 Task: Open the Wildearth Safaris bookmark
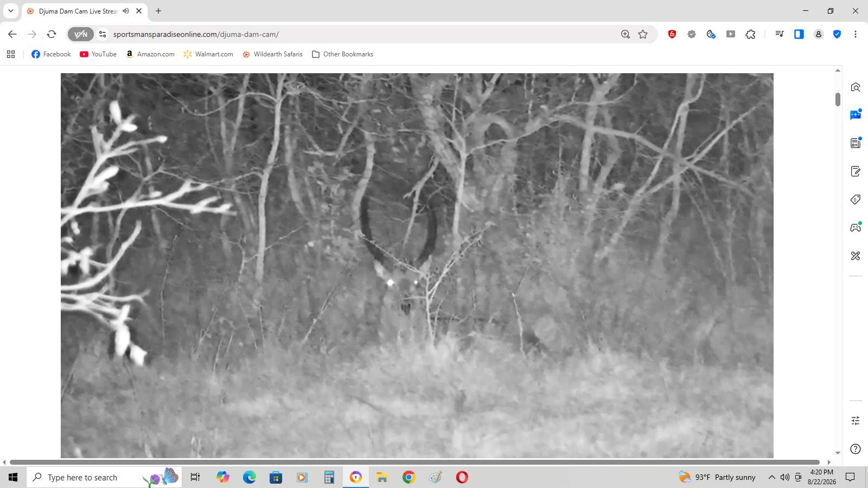click(272, 54)
